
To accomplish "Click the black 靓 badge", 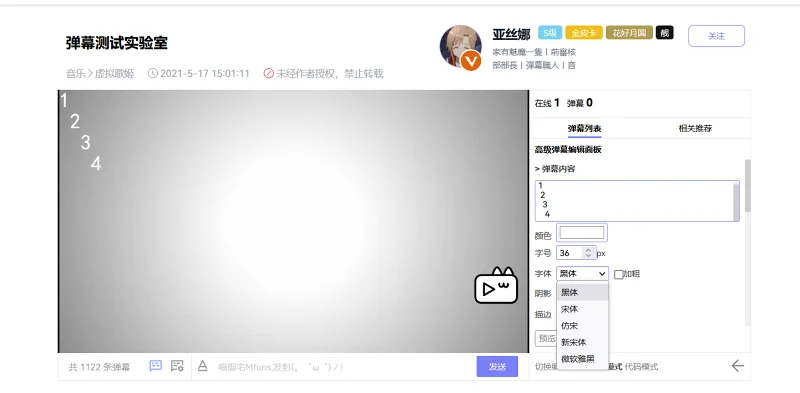I will (x=664, y=33).
